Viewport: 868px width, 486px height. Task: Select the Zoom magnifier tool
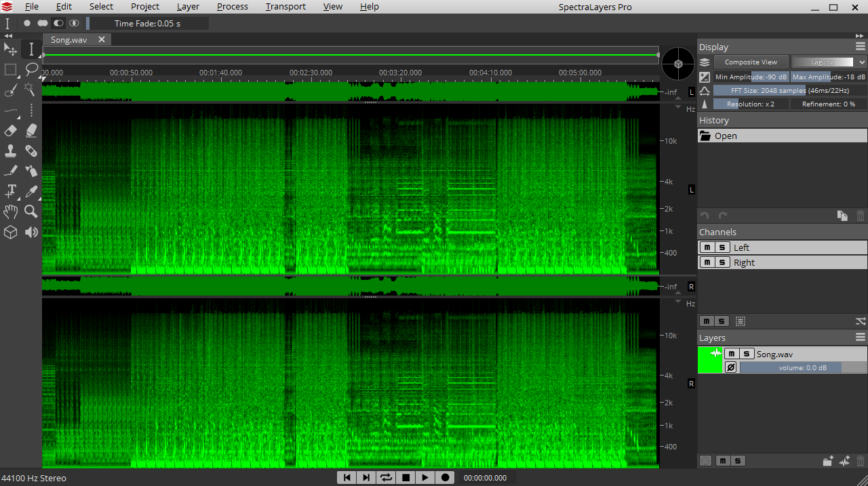[31, 211]
